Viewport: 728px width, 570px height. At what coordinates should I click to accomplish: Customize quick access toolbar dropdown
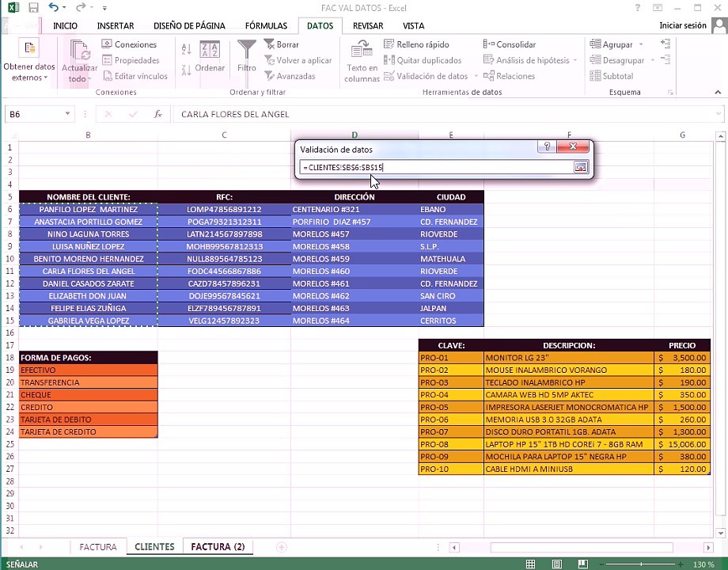[105, 8]
